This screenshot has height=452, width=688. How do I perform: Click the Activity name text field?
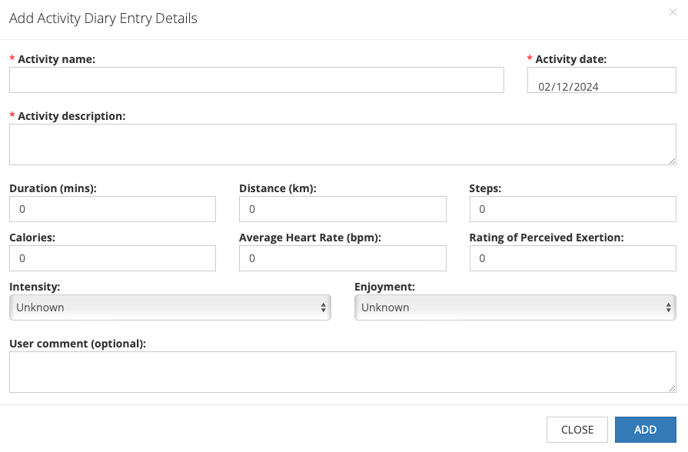pyautogui.click(x=256, y=80)
